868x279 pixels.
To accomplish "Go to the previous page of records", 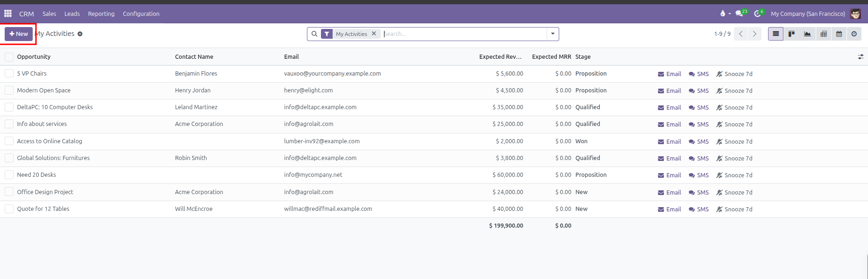I will coord(741,34).
